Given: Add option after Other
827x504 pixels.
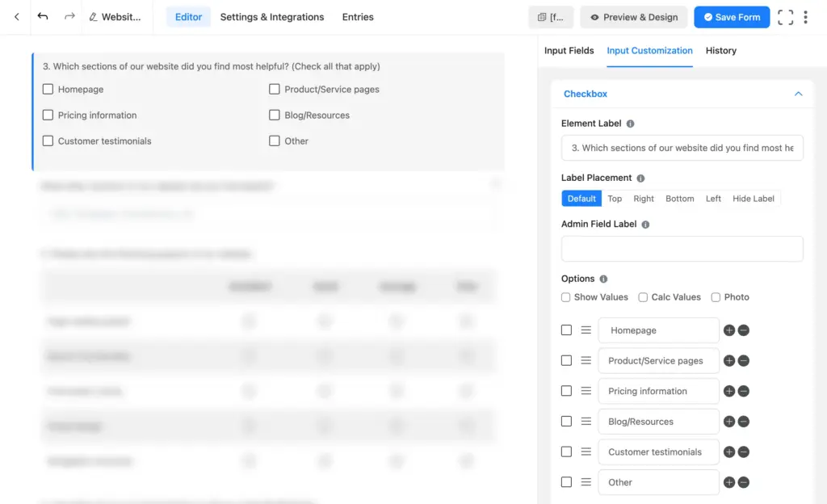Looking at the screenshot, I should [x=729, y=482].
